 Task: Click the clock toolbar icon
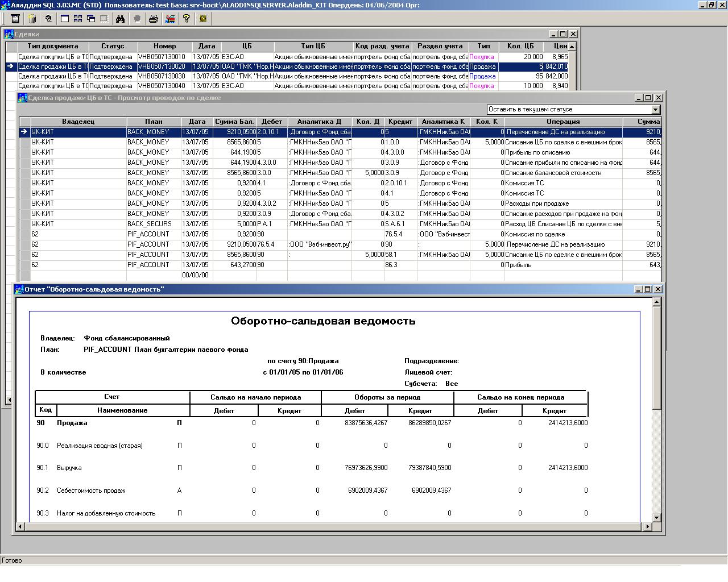(202, 19)
